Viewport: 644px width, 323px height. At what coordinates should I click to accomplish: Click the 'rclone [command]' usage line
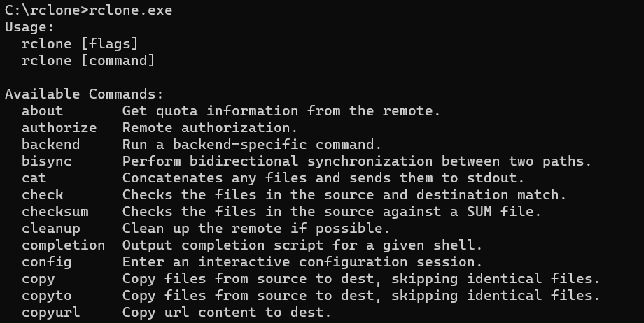point(88,61)
